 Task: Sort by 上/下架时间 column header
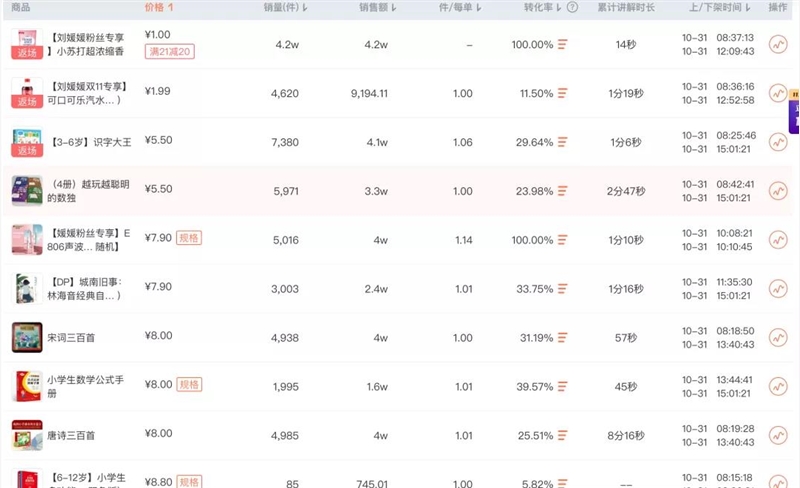pos(719,7)
